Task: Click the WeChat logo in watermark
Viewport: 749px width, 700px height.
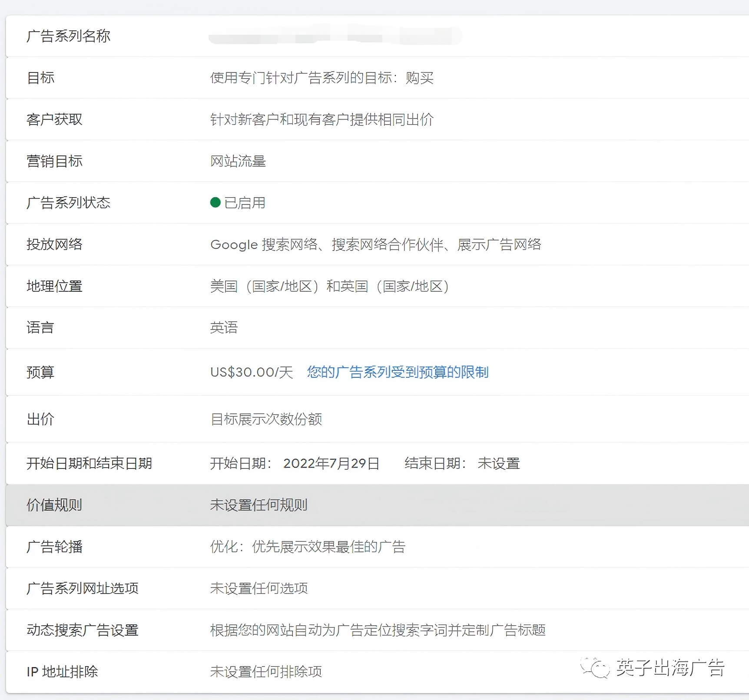Action: click(595, 668)
